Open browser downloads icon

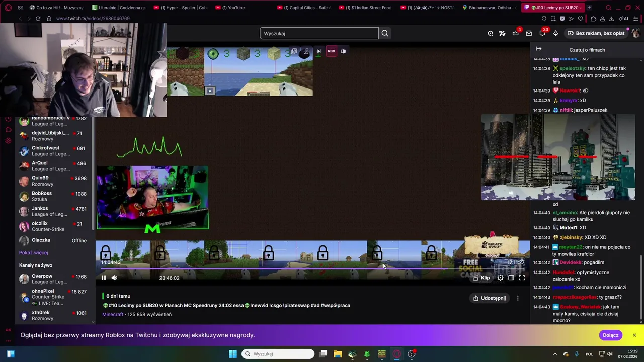611,19
